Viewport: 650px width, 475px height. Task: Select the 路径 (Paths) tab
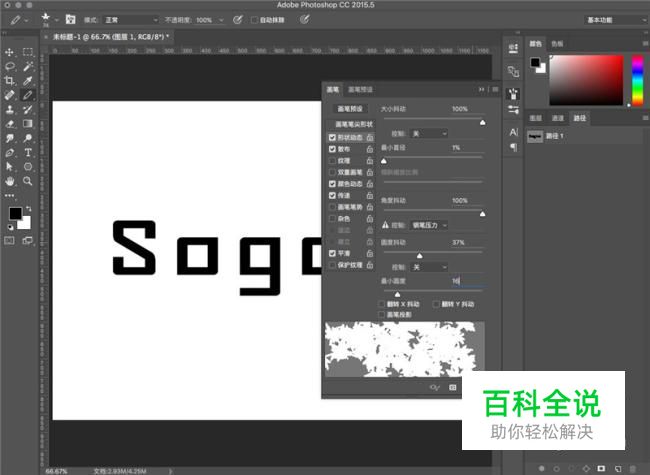[x=580, y=118]
